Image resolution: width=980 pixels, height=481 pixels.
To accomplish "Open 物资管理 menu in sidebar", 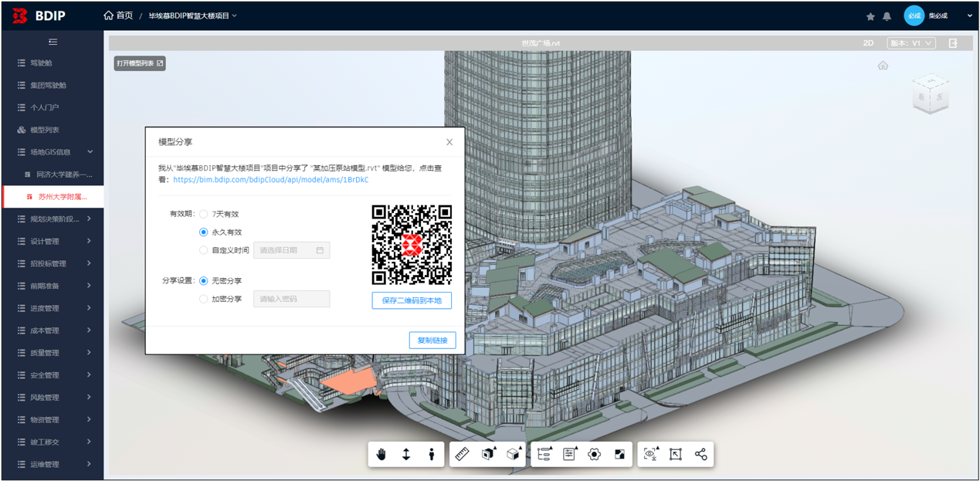I will [53, 420].
